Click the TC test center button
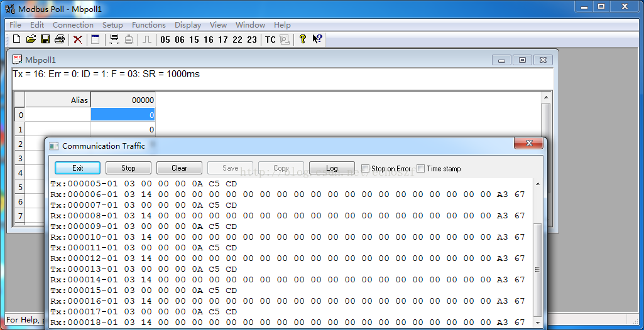The height and width of the screenshot is (330, 644). point(270,40)
